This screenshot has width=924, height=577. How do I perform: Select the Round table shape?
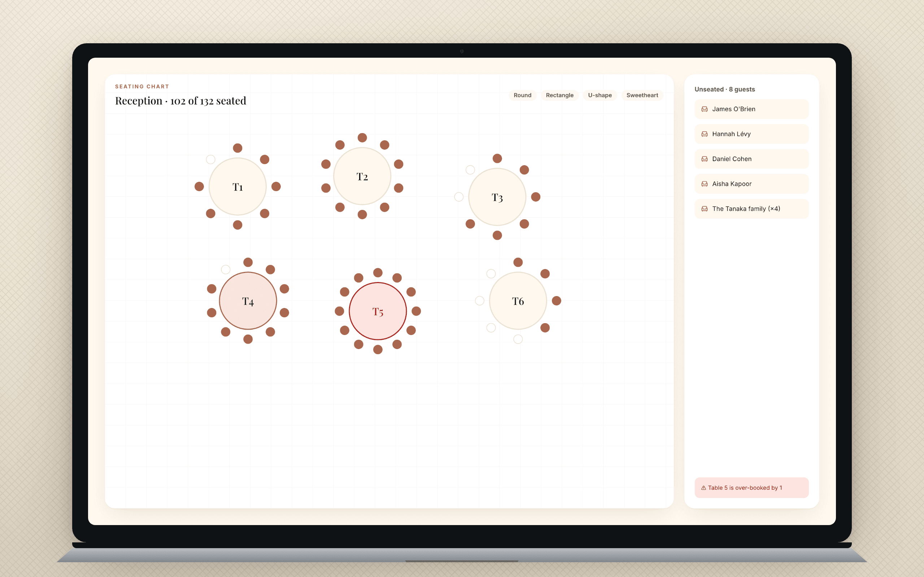click(522, 95)
